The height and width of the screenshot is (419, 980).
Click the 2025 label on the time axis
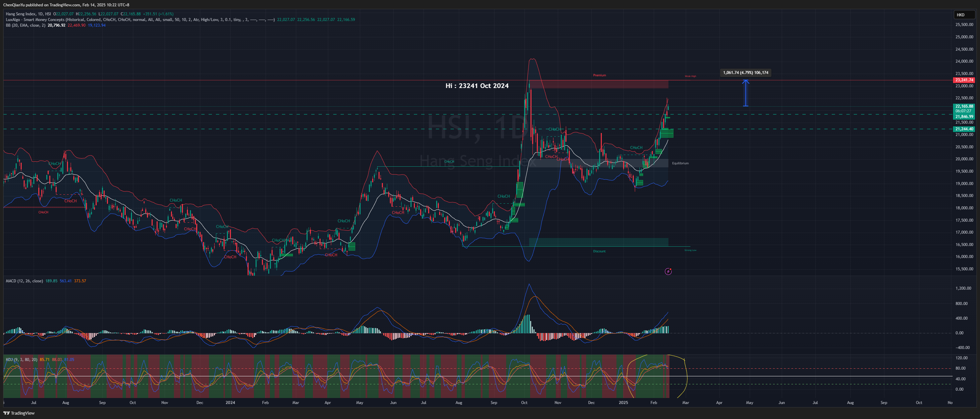click(x=623, y=403)
